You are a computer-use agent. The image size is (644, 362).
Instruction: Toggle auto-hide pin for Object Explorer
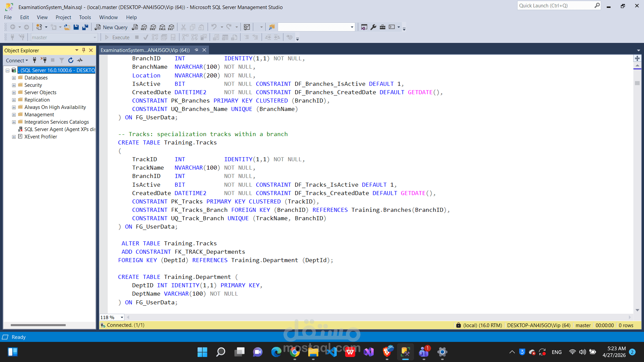84,50
